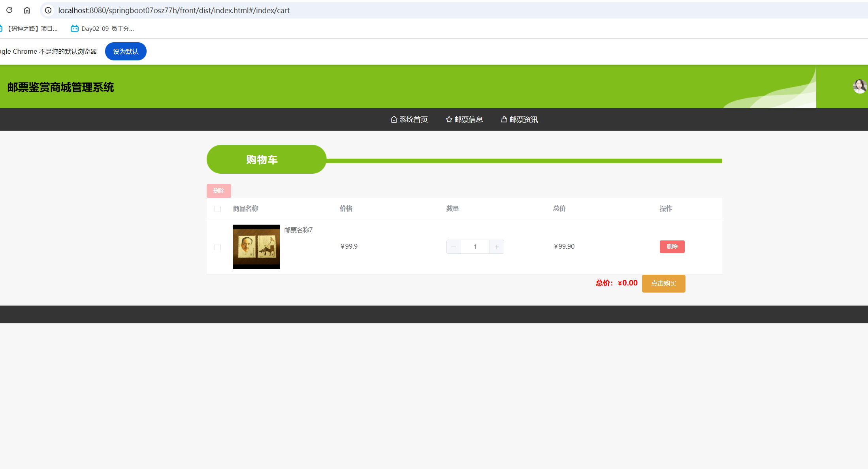
Task: Open 系统首页 navigation item
Action: point(409,120)
